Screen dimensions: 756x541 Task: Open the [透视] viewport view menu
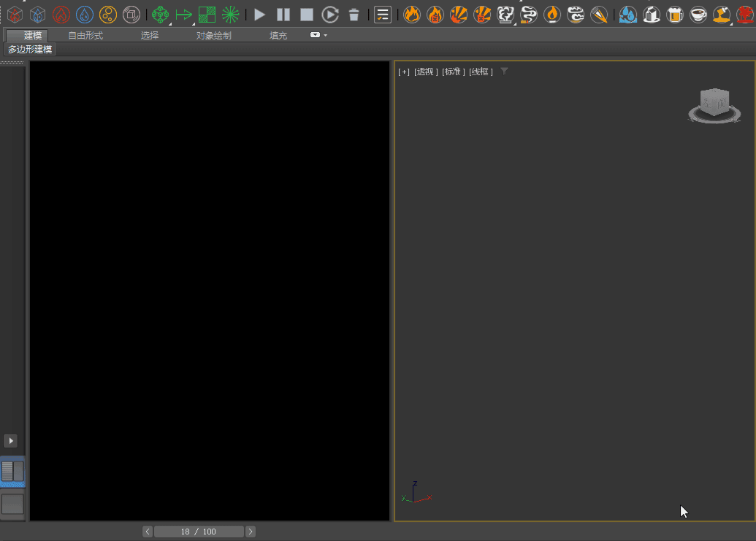[426, 72]
